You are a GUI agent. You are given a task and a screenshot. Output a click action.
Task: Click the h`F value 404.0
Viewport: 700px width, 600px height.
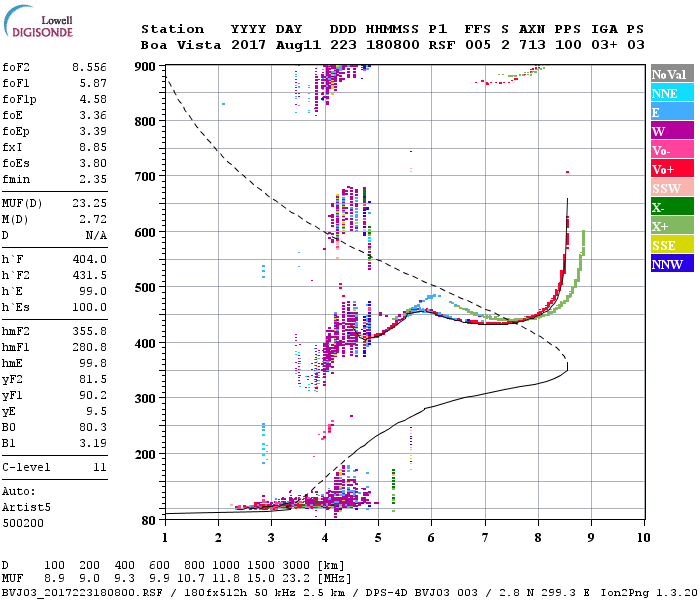point(89,259)
